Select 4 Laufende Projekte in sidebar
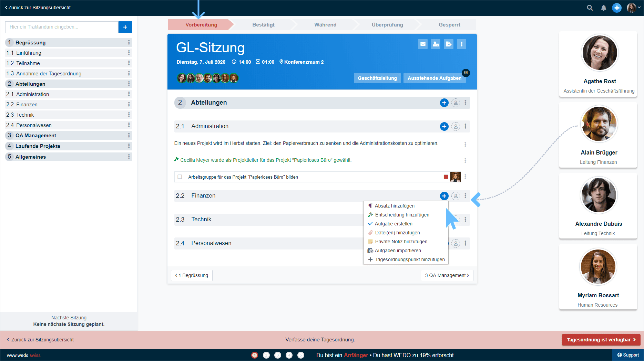This screenshot has width=644, height=361. [69, 146]
